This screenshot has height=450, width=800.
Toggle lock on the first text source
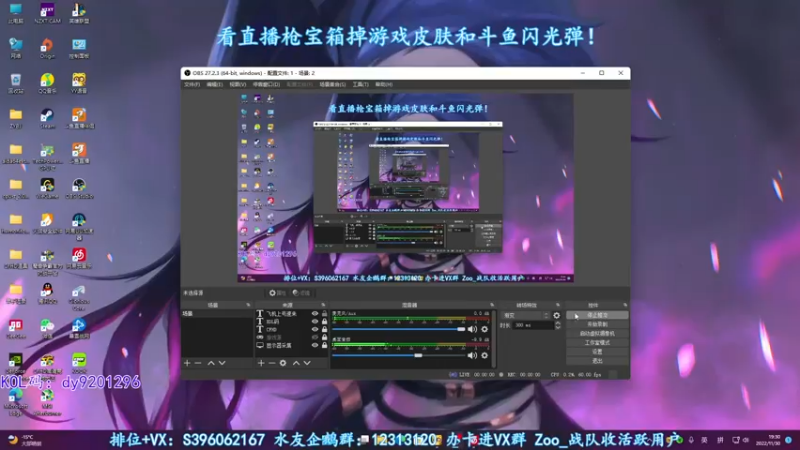point(324,314)
